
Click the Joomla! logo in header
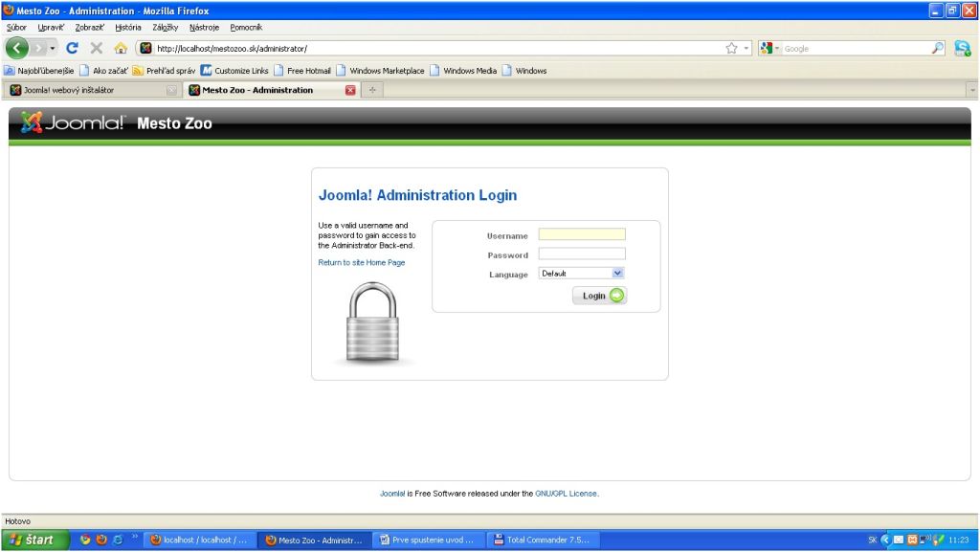point(73,123)
